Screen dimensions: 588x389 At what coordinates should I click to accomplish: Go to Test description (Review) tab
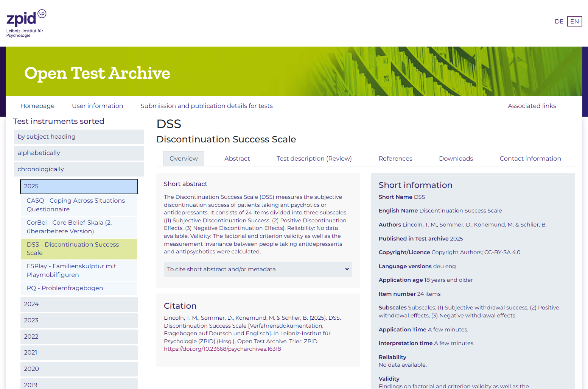coord(314,159)
